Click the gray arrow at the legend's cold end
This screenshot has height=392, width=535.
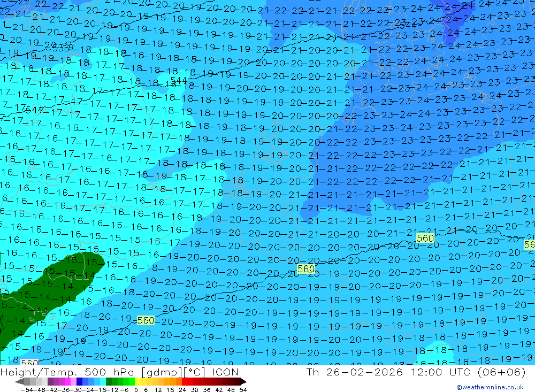coord(19,381)
